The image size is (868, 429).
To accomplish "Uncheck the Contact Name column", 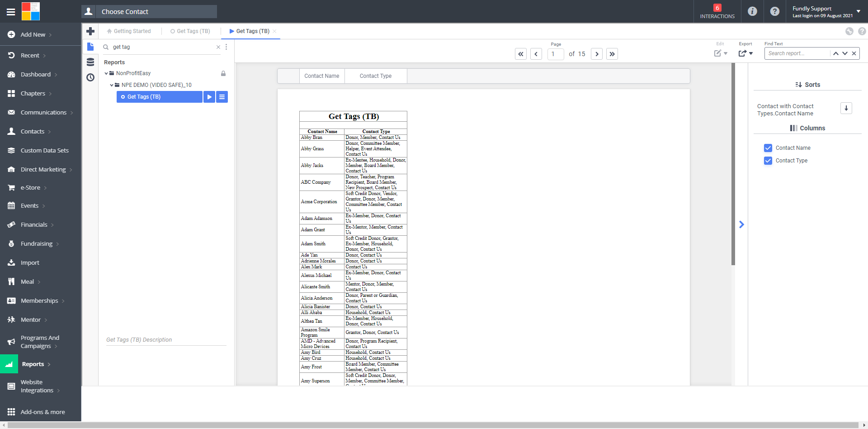I will tap(768, 148).
